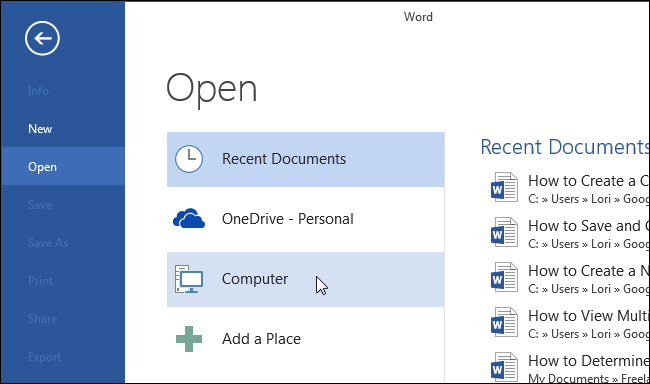Open the Share menu item
The image size is (650, 384).
click(42, 319)
